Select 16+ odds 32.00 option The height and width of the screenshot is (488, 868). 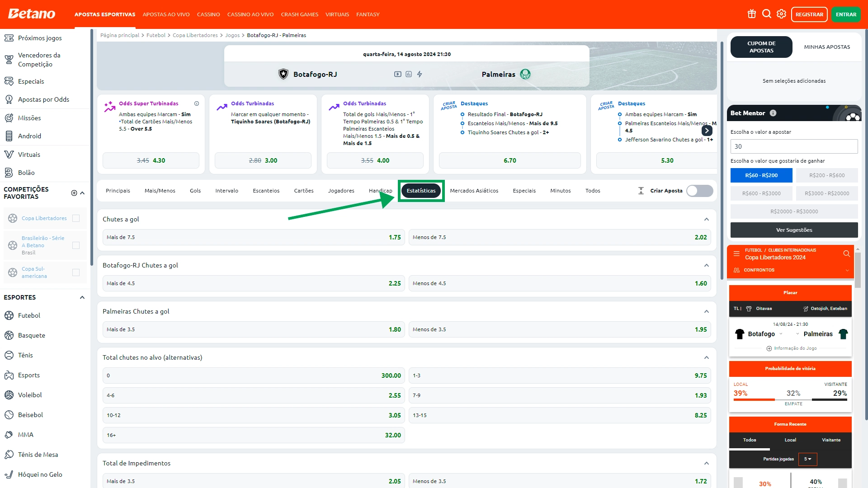[x=254, y=435]
